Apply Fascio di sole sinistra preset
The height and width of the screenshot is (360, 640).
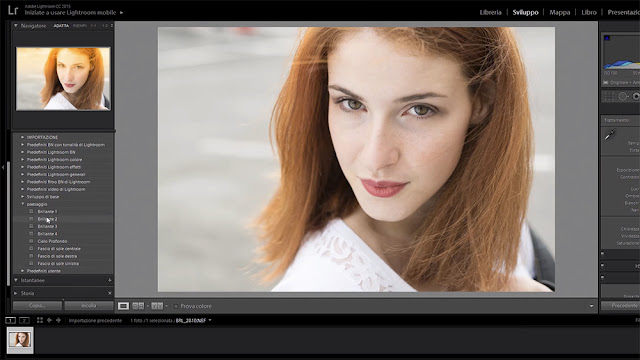(x=58, y=263)
